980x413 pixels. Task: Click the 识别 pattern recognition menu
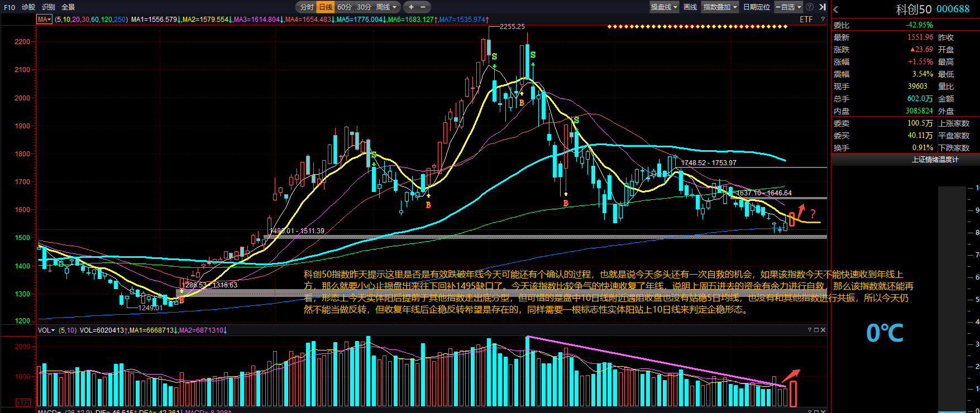[x=49, y=7]
